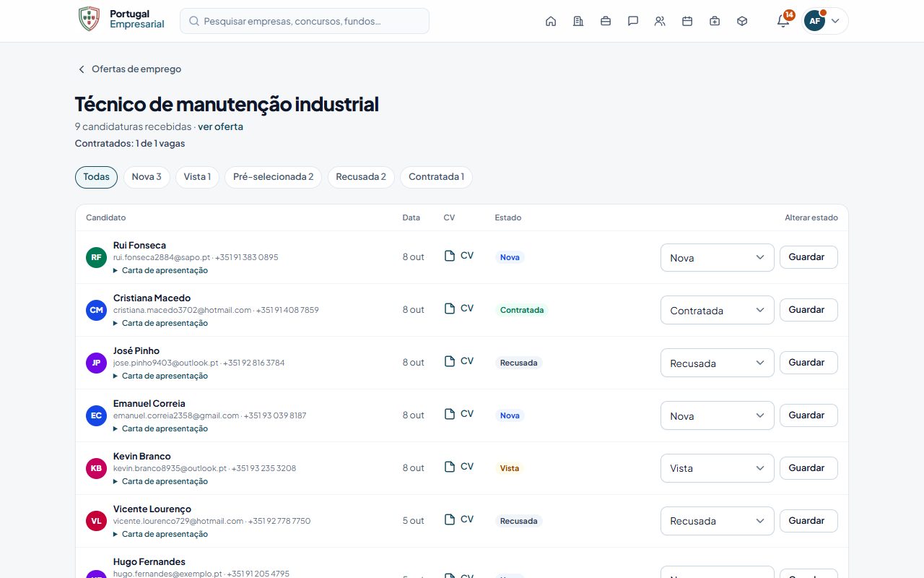Select the Todas filter tab
This screenshot has height=578, width=924.
(x=96, y=177)
